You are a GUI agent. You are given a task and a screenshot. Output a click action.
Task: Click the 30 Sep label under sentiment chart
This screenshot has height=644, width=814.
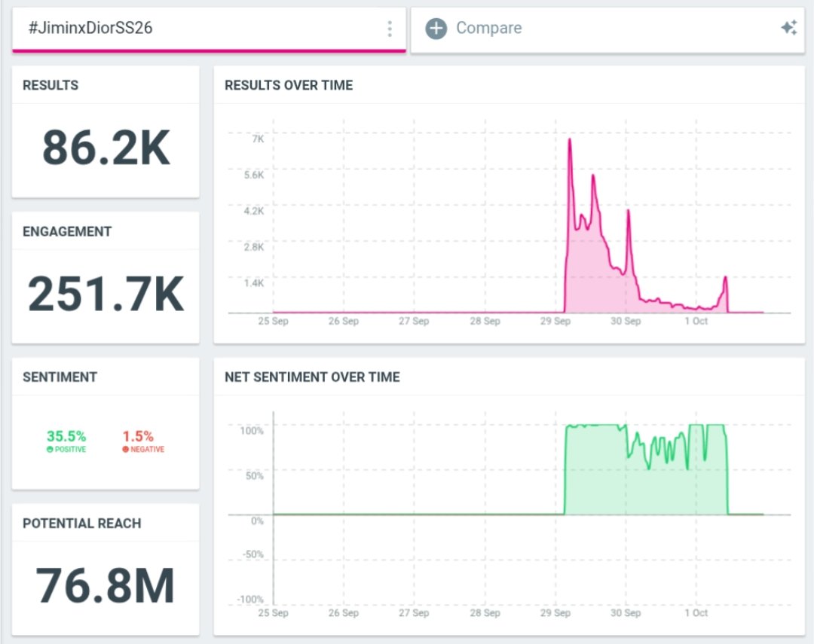(x=626, y=612)
